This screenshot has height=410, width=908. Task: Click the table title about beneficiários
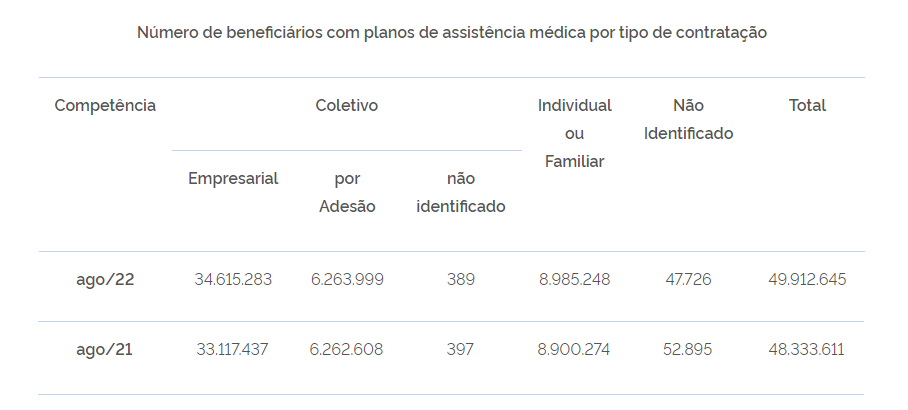452,32
